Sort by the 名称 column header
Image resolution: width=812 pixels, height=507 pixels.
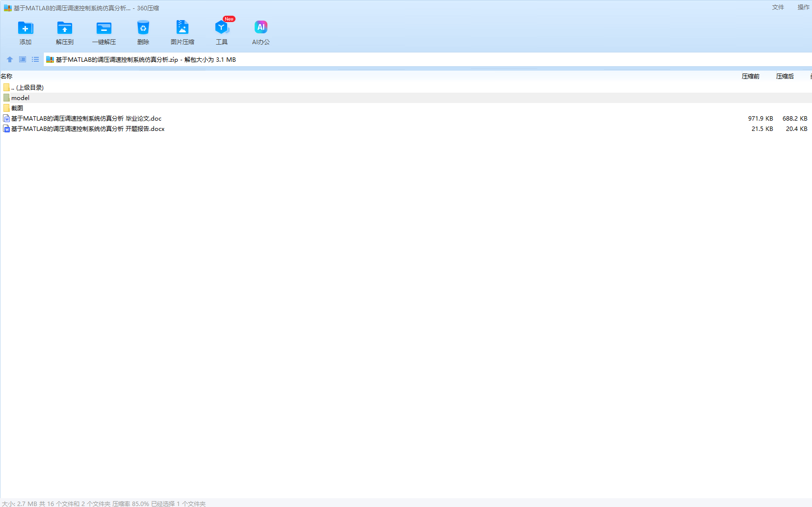point(7,76)
